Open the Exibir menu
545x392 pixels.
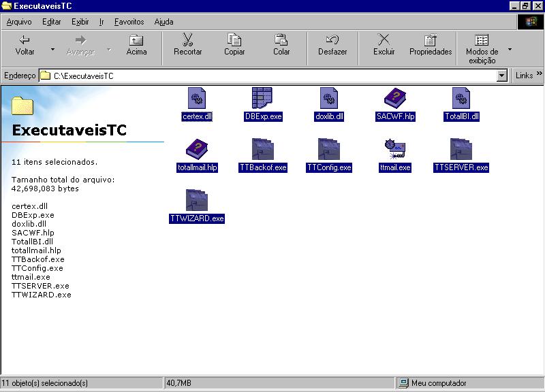coord(80,22)
